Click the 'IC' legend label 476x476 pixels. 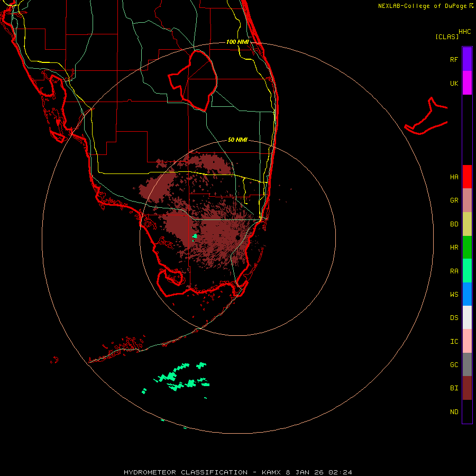tap(454, 342)
